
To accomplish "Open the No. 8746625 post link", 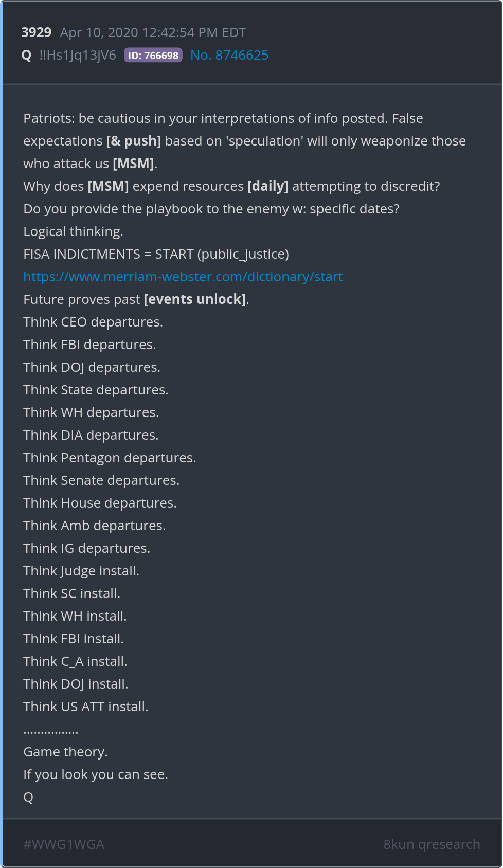I will click(229, 56).
